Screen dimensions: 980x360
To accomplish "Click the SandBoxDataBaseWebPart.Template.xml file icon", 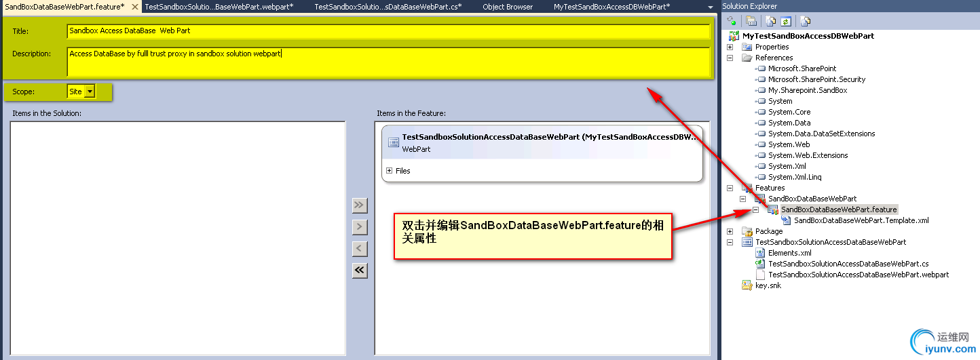I will [787, 220].
